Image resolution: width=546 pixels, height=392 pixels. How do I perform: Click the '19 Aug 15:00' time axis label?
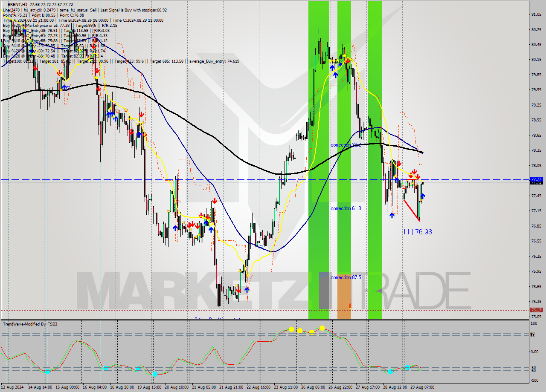point(150,387)
